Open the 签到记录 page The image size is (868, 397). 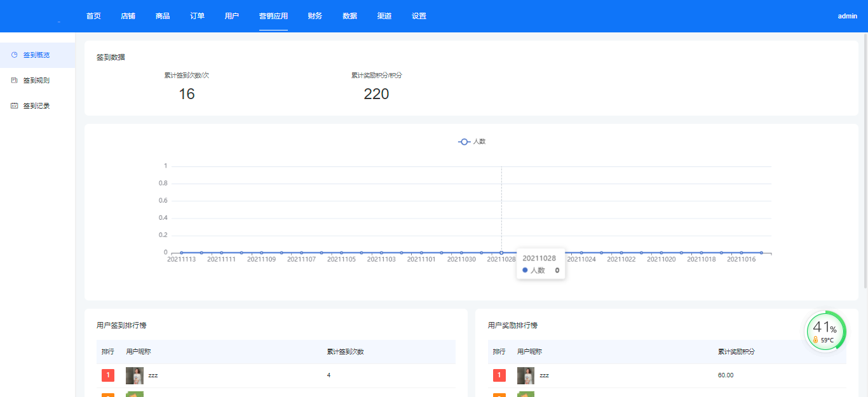pyautogui.click(x=36, y=106)
